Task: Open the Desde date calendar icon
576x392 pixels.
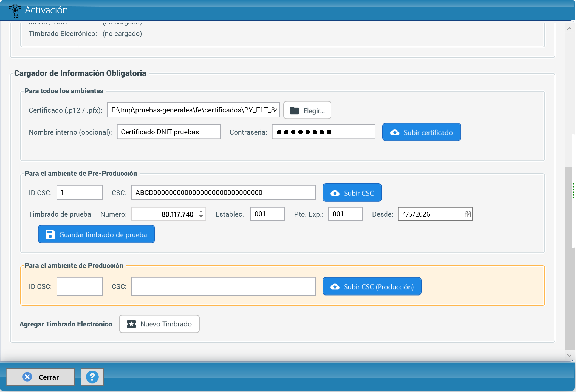Action: pos(468,214)
